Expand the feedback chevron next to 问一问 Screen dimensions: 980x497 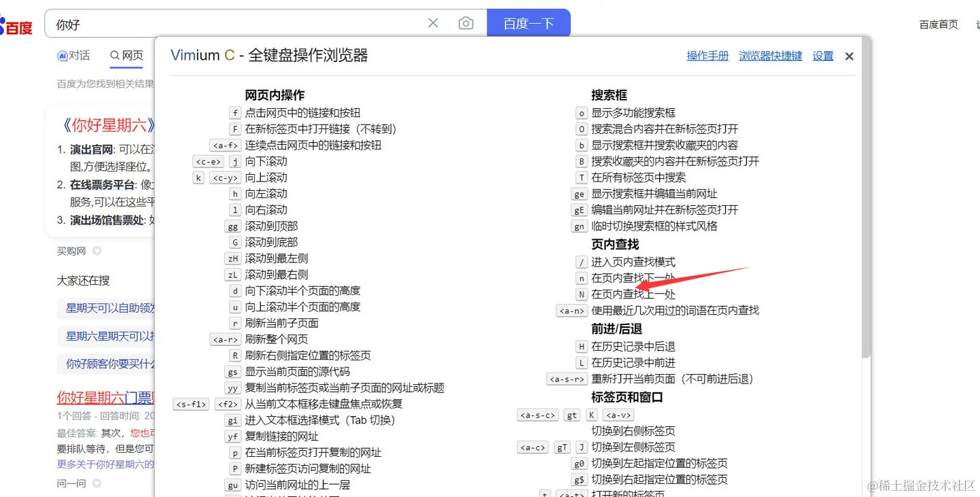pos(96,483)
